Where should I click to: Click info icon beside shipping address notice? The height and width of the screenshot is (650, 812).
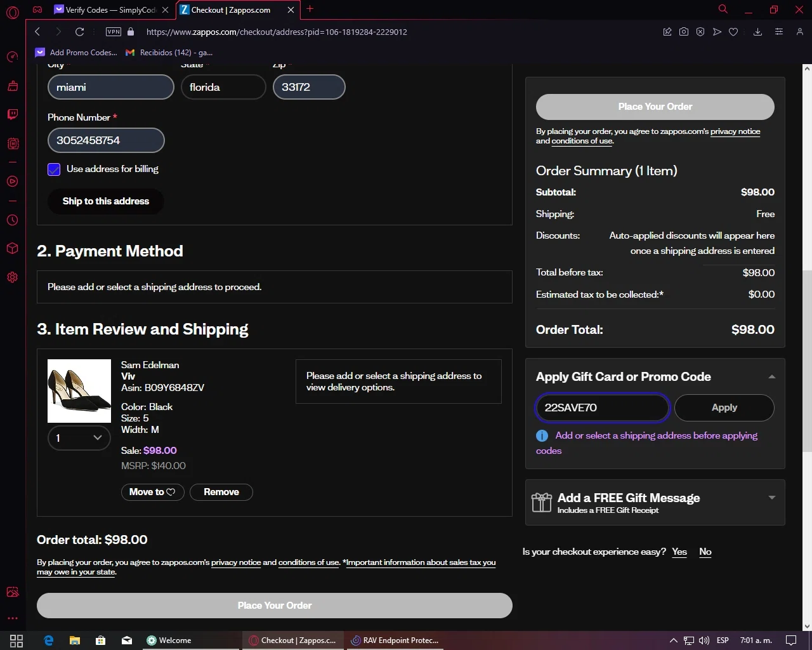pyautogui.click(x=542, y=435)
